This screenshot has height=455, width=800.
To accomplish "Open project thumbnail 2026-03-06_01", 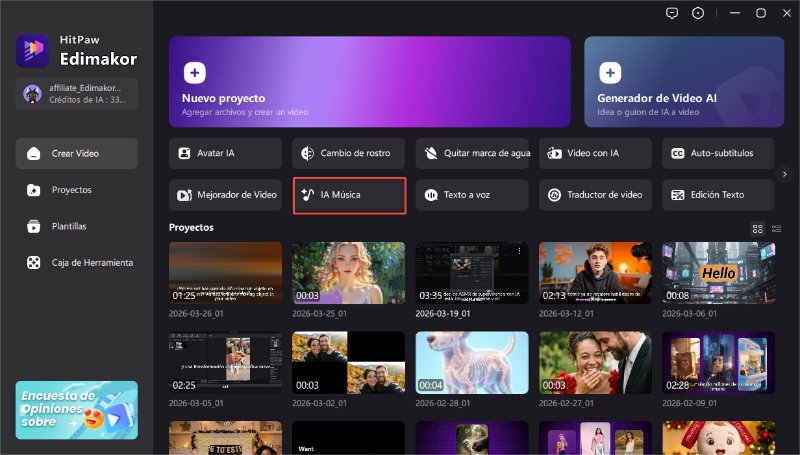I will pyautogui.click(x=718, y=273).
